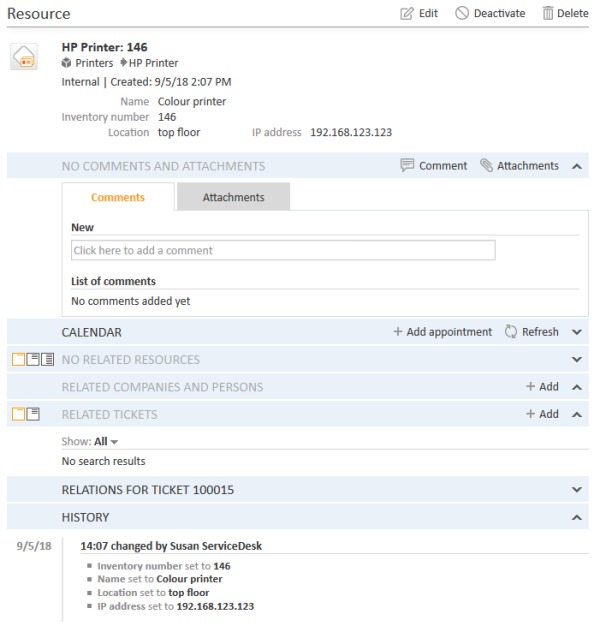600x626 pixels.
Task: Expand Relations for Ticket 100015 section
Action: click(577, 490)
